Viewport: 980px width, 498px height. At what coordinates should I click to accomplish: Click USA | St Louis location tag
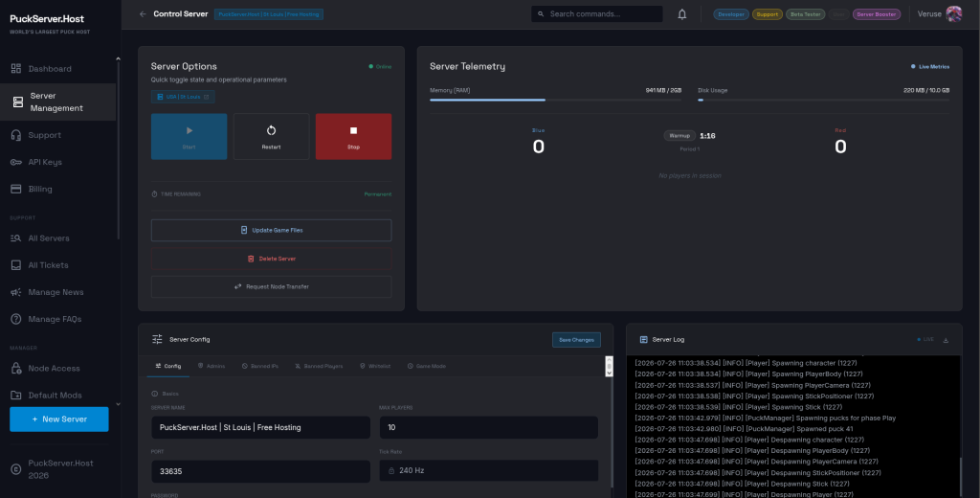[x=183, y=97]
